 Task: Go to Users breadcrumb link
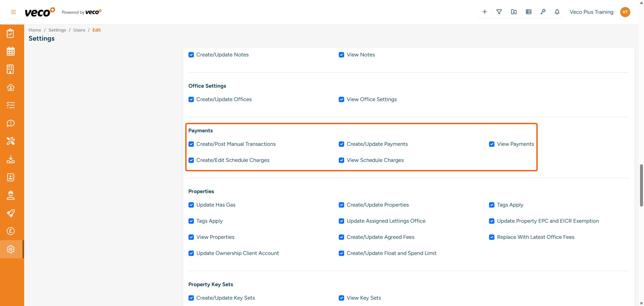click(79, 30)
